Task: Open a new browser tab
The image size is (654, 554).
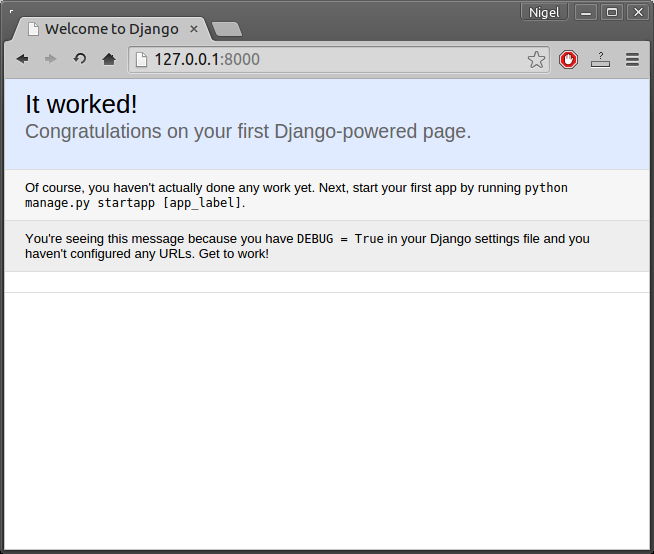Action: tap(226, 29)
